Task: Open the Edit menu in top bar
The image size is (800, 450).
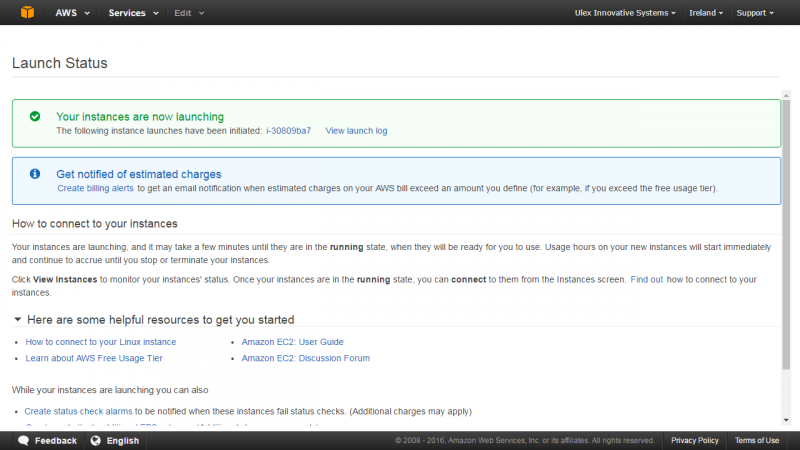Action: 189,13
